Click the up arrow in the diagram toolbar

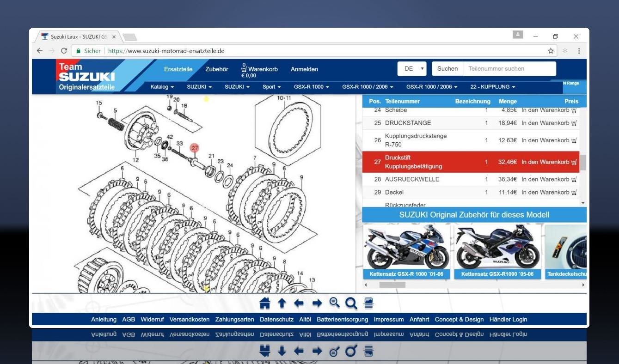(x=282, y=303)
